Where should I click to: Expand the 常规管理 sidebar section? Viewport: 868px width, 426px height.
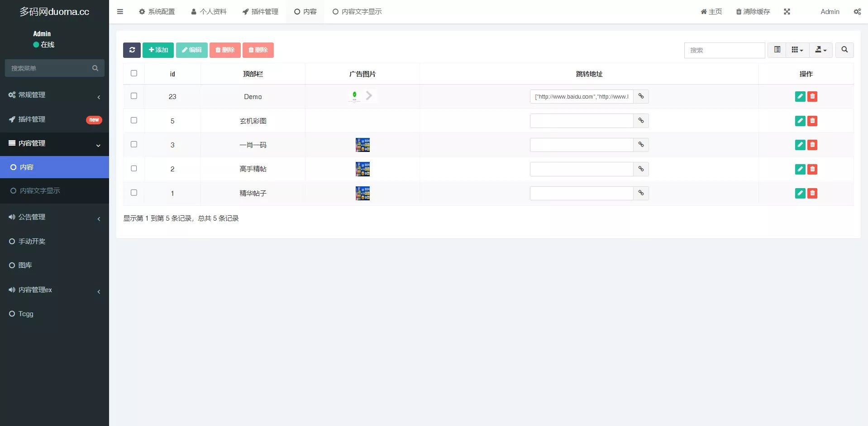point(54,95)
